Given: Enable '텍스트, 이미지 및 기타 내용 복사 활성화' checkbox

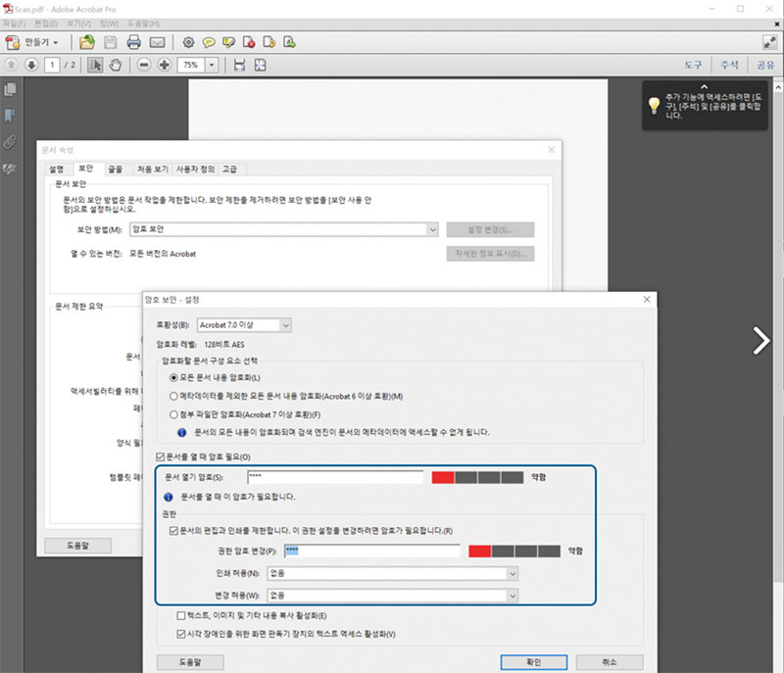Looking at the screenshot, I should pyautogui.click(x=181, y=616).
